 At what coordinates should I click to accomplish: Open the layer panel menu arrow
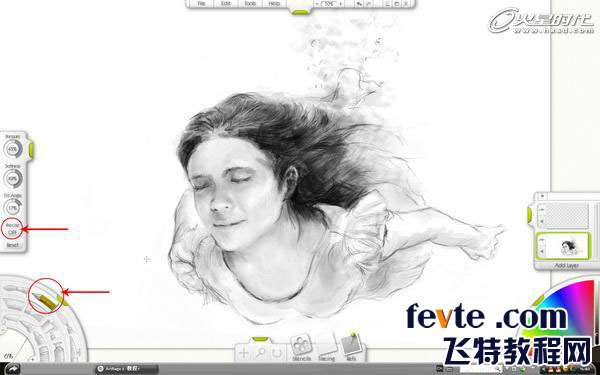(x=542, y=196)
